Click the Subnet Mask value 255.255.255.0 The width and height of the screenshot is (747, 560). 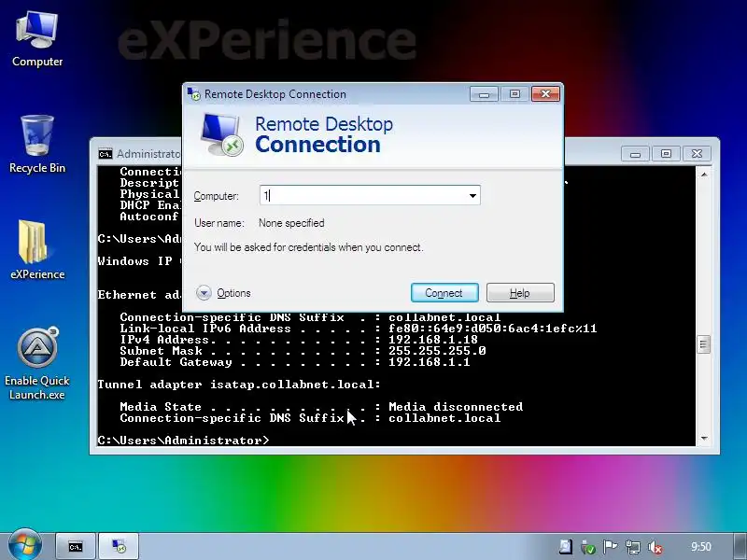point(437,351)
